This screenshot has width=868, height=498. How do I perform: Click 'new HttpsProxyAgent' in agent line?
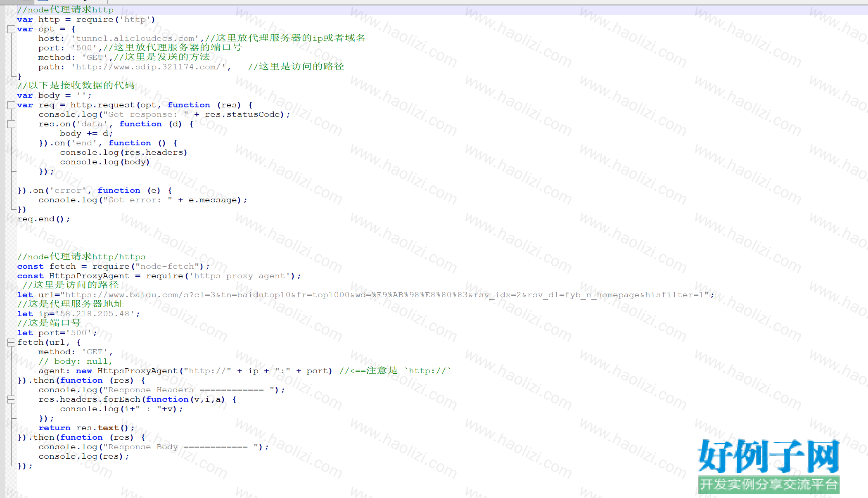[x=127, y=371]
